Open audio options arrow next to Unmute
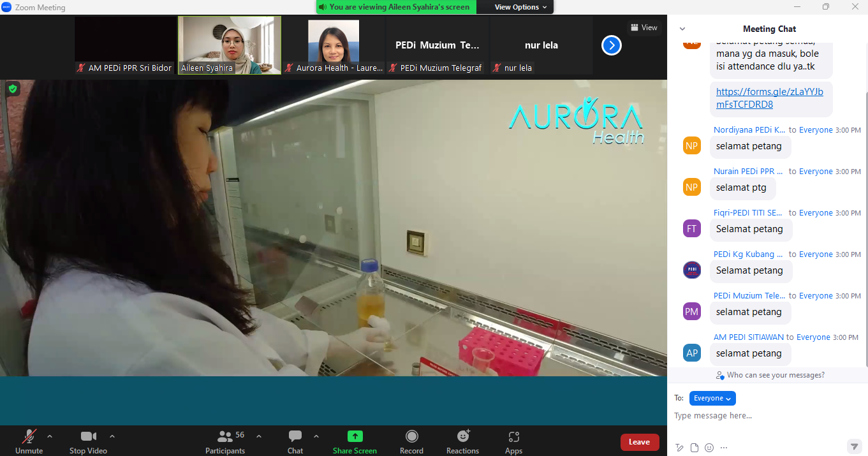The height and width of the screenshot is (456, 868). click(50, 436)
